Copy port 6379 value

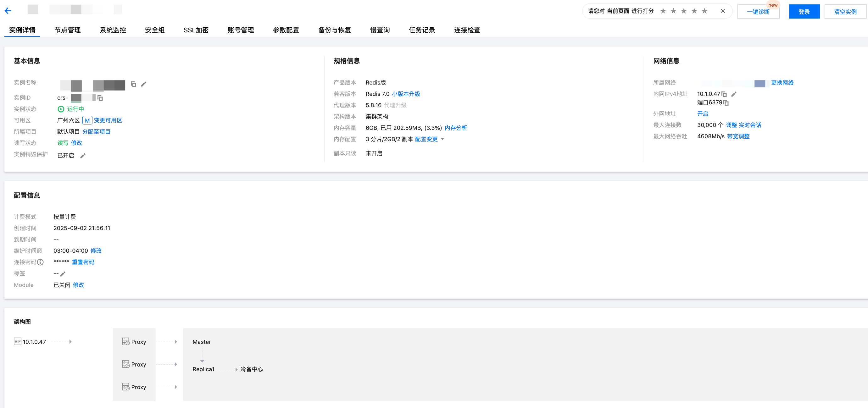pos(726,103)
